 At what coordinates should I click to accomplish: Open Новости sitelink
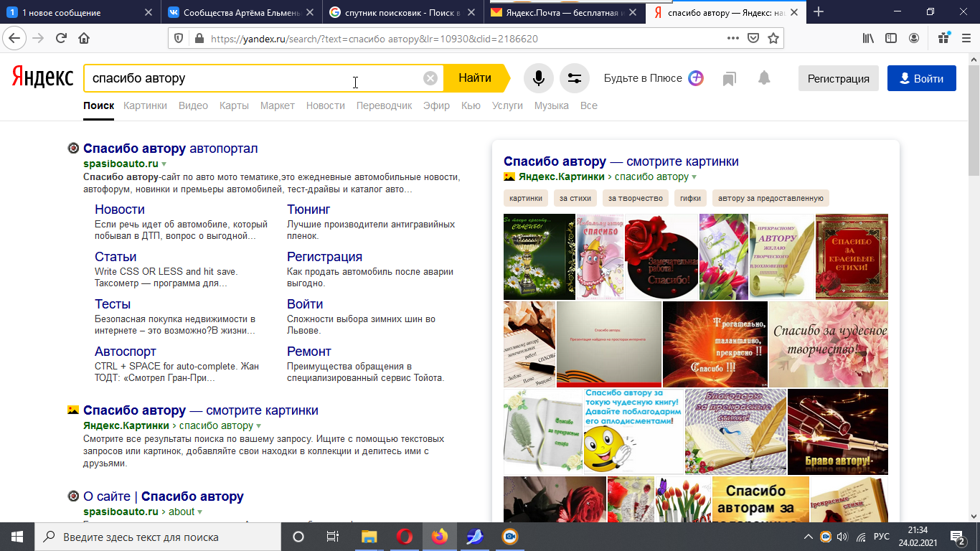120,209
